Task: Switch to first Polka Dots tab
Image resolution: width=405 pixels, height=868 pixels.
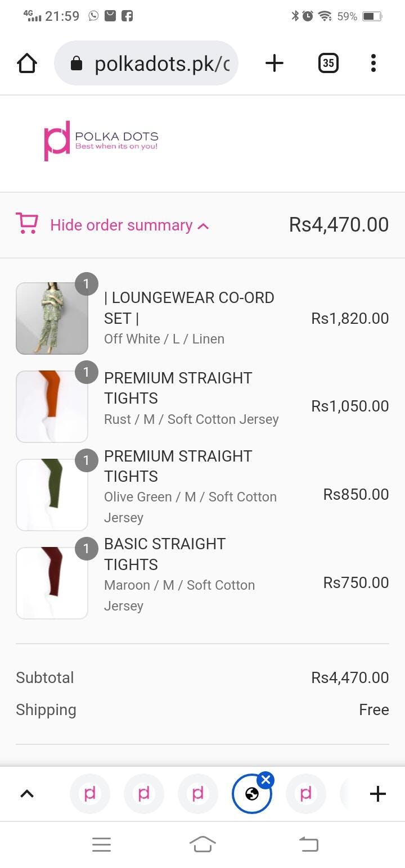Action: 90,794
